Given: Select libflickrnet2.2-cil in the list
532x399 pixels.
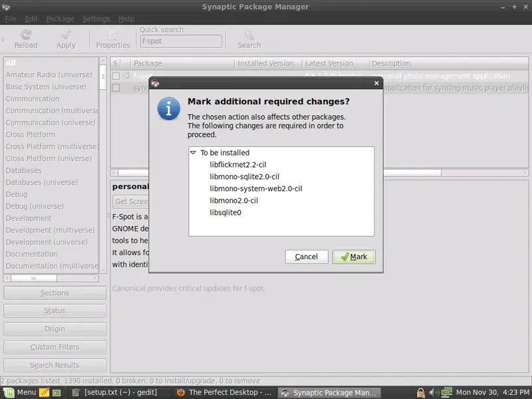Looking at the screenshot, I should pyautogui.click(x=238, y=165).
